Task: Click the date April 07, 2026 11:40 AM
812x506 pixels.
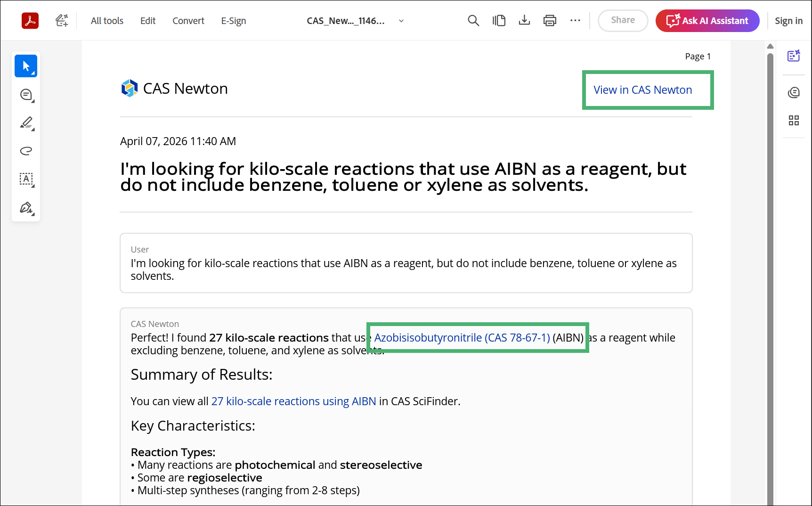Action: tap(178, 141)
